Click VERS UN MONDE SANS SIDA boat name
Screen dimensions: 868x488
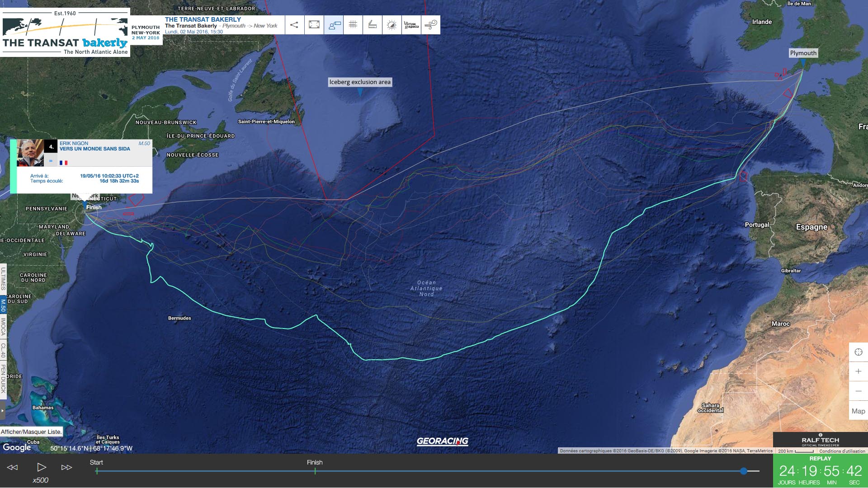95,149
